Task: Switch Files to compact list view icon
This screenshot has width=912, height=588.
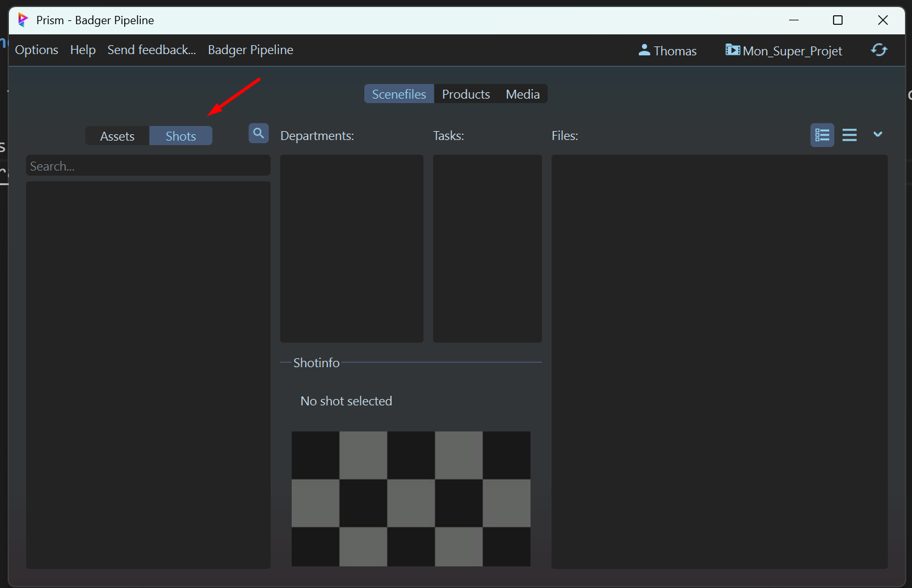Action: tap(849, 135)
